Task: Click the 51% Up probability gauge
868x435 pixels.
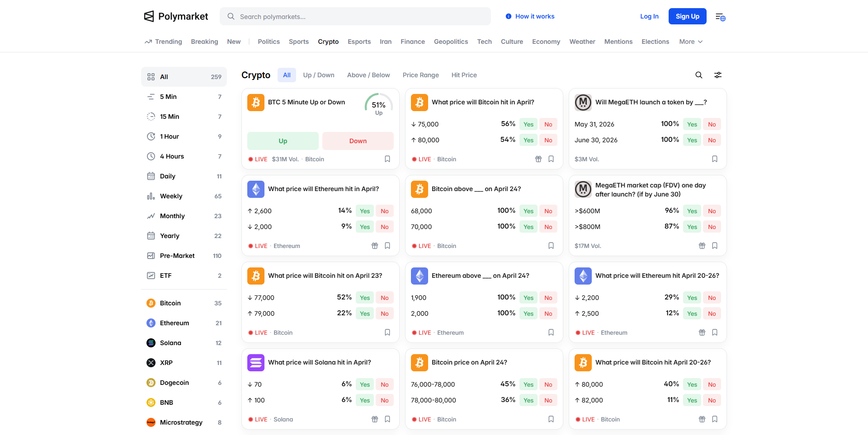Action: click(x=378, y=105)
